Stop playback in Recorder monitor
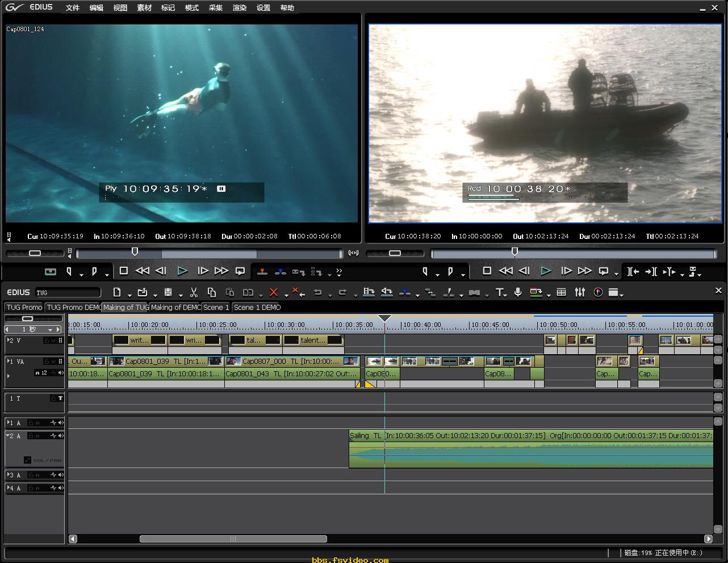Viewport: 728px width, 563px height. click(487, 271)
